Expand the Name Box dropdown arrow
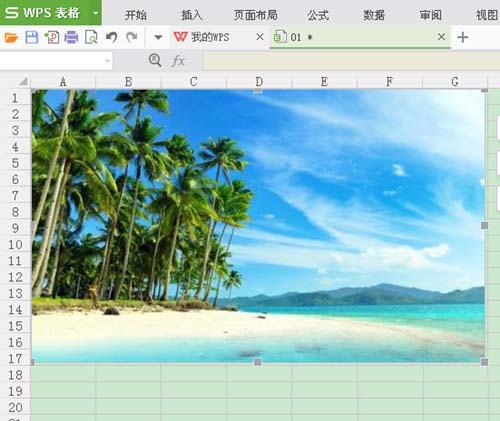The width and height of the screenshot is (500, 421). tap(107, 61)
